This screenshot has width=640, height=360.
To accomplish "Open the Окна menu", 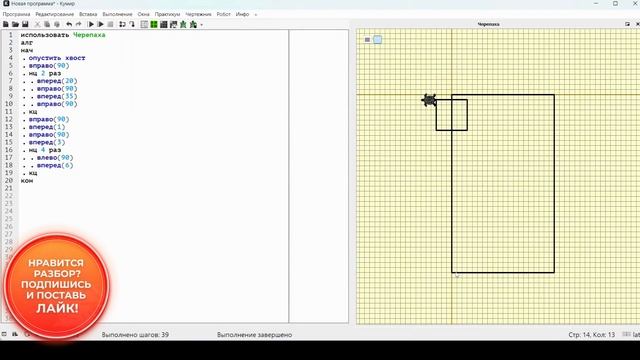I will pyautogui.click(x=143, y=14).
